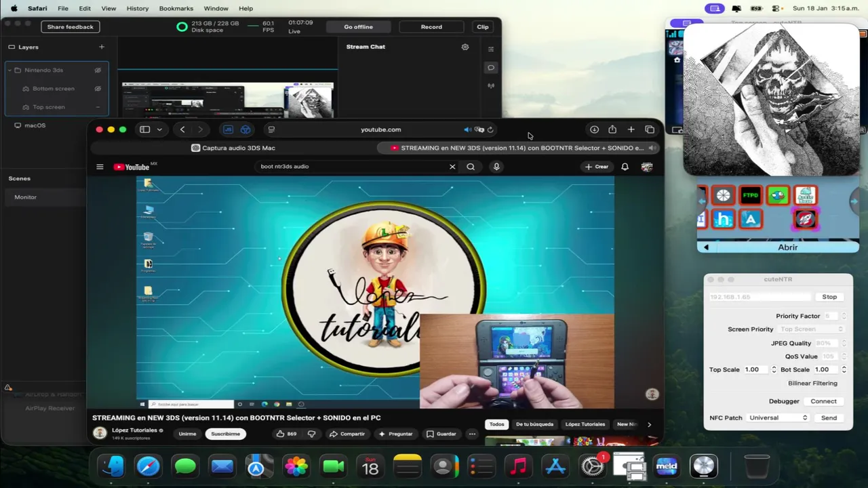This screenshot has width=868, height=488.
Task: Start recording with the Record button
Action: tap(431, 27)
